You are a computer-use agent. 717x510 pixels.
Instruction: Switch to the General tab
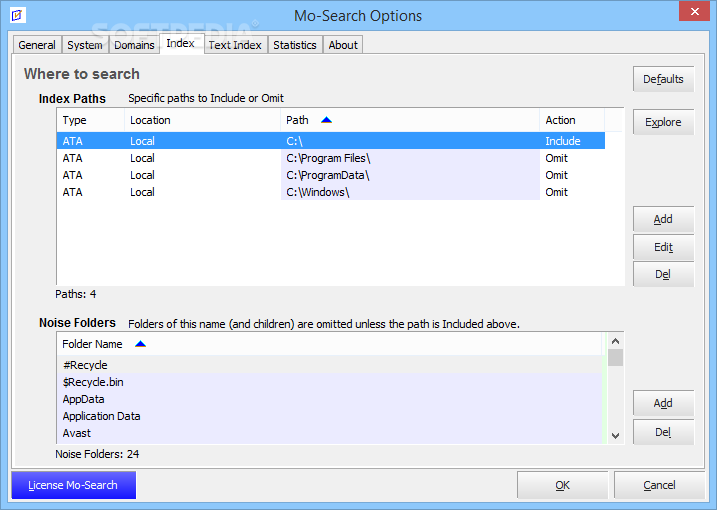pyautogui.click(x=37, y=45)
